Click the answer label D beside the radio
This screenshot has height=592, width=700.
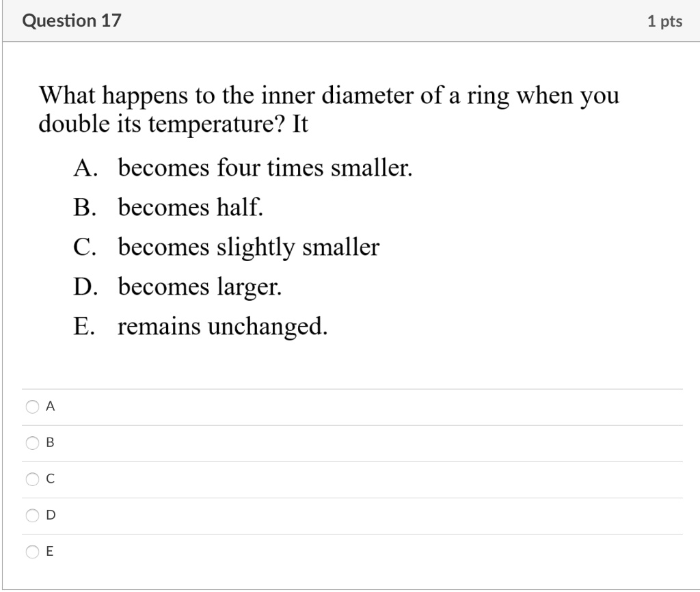pos(51,515)
